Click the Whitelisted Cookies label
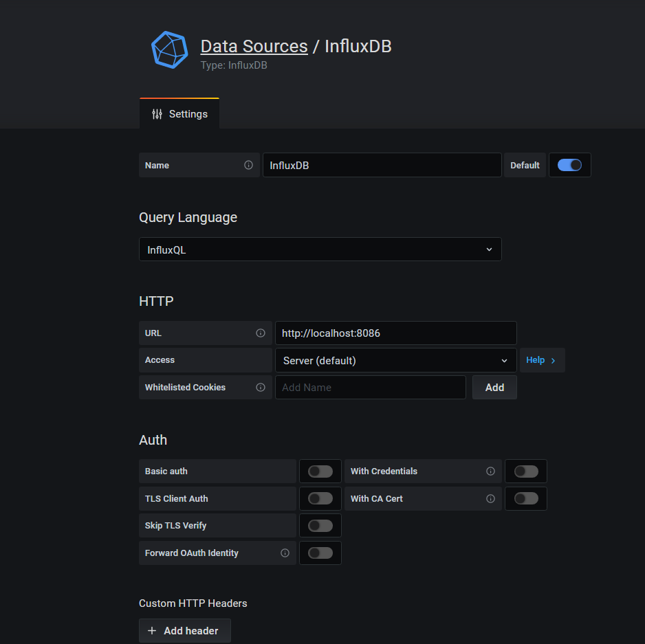 tap(185, 388)
